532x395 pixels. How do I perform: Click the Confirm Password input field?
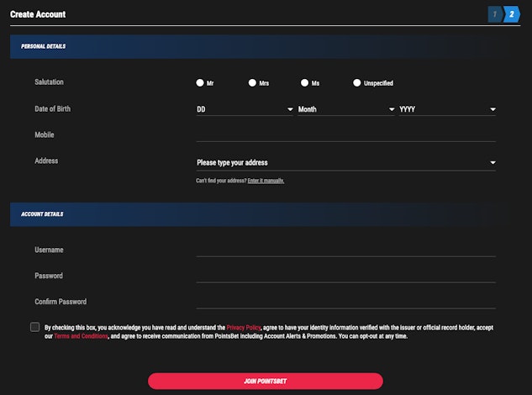[x=346, y=302]
